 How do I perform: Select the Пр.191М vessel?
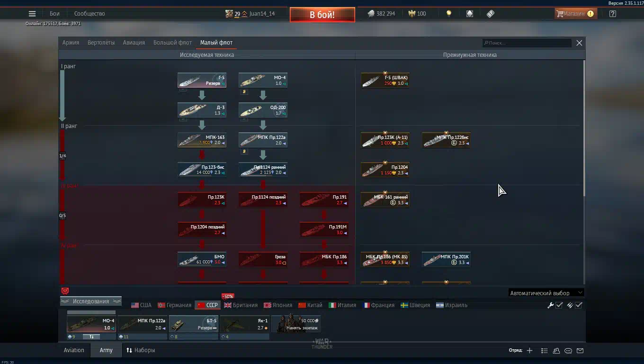click(x=324, y=229)
